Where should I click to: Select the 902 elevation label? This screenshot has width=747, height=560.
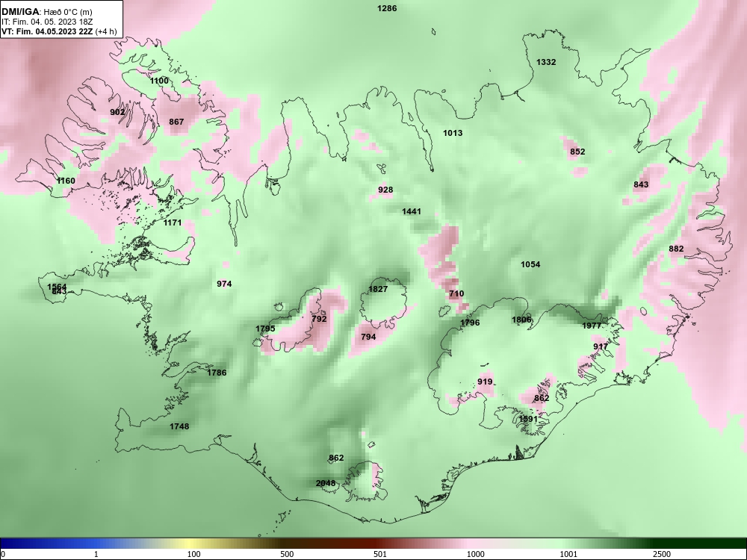pos(117,113)
